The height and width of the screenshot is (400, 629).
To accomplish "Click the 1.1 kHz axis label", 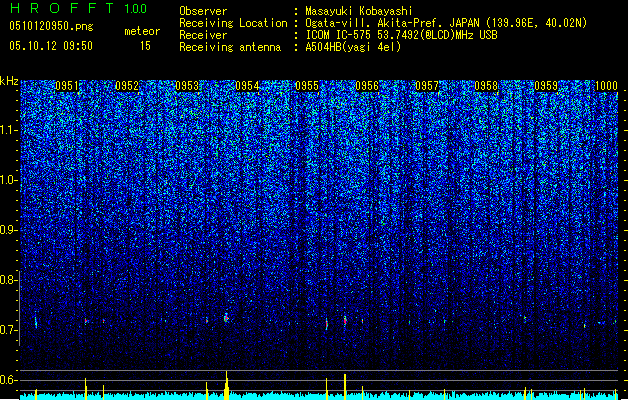I will tap(9, 130).
